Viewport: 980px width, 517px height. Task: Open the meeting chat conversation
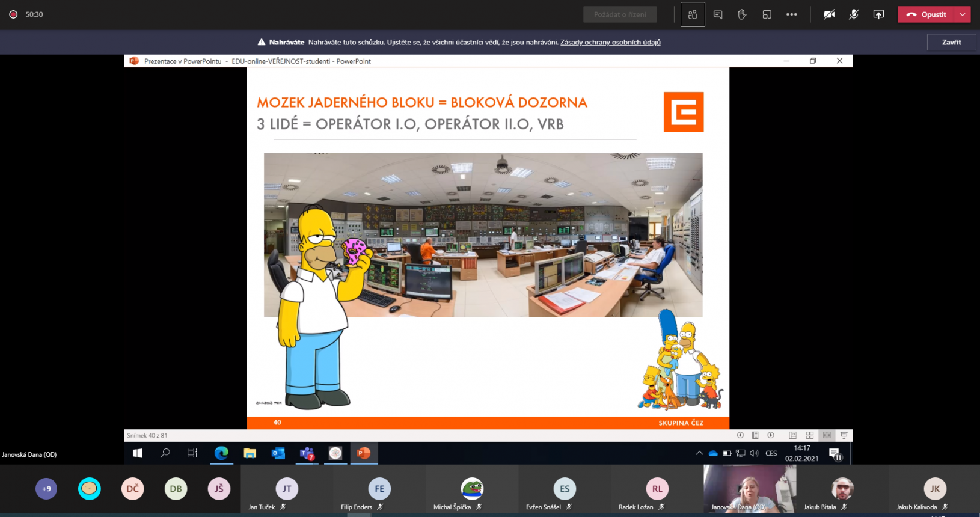718,14
